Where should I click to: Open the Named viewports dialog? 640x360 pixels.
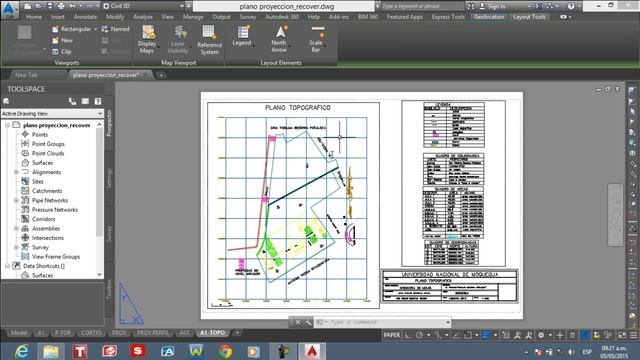pos(115,29)
